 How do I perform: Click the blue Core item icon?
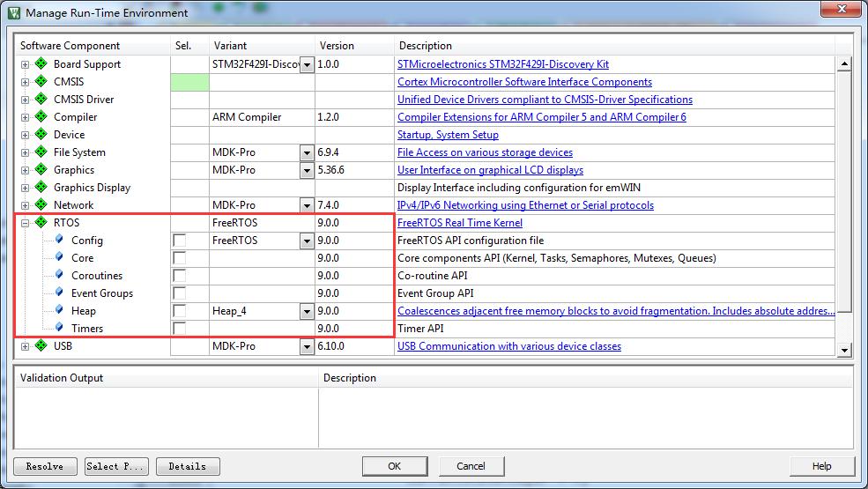(x=59, y=257)
